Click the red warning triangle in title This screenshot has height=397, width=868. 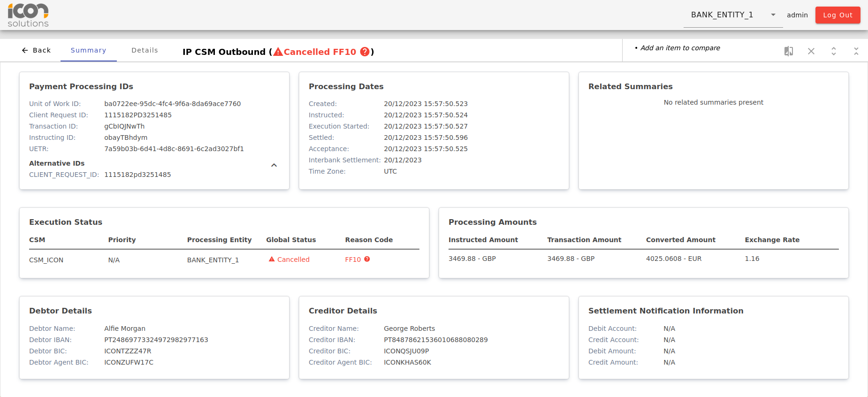click(x=278, y=52)
